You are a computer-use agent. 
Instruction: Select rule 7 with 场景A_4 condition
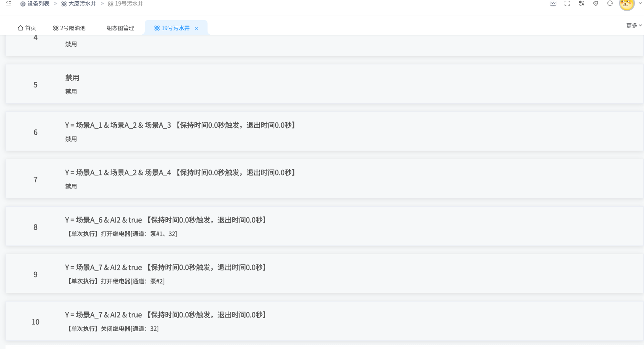[180, 173]
